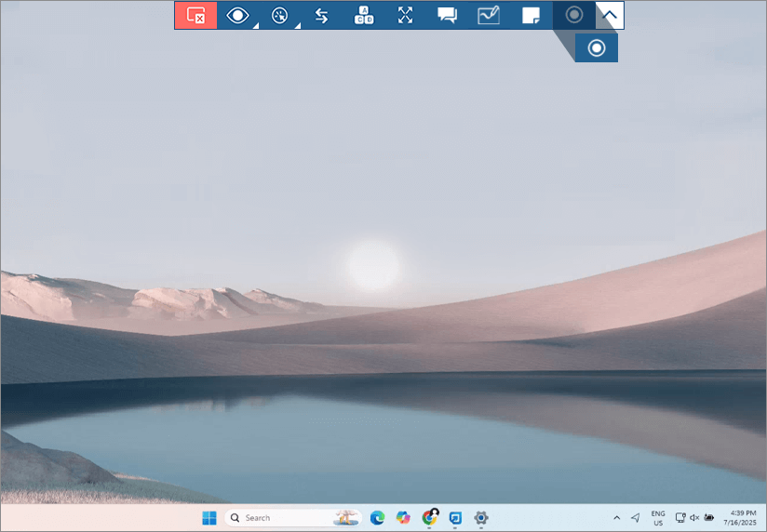Click the red disconnect session button
Viewport: 767px width, 532px height.
(x=195, y=15)
